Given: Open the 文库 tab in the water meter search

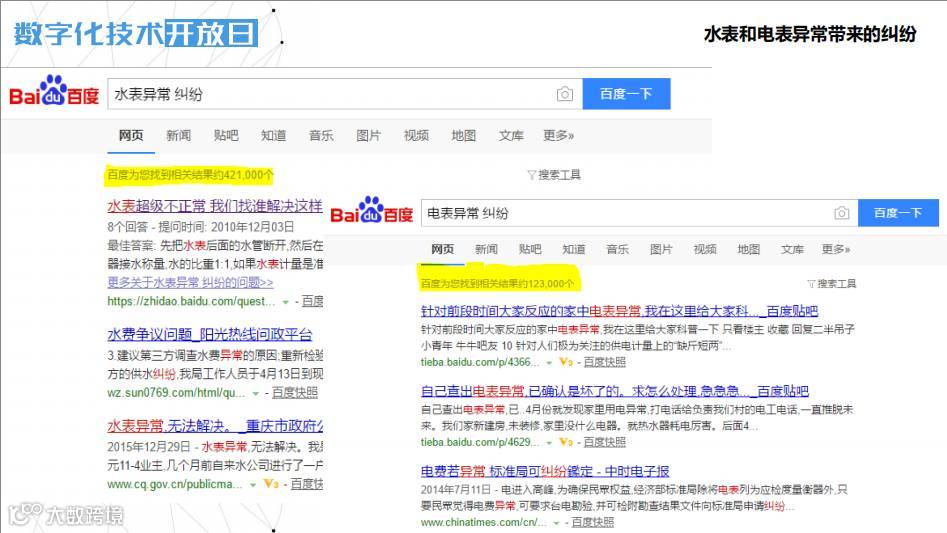Looking at the screenshot, I should point(511,135).
